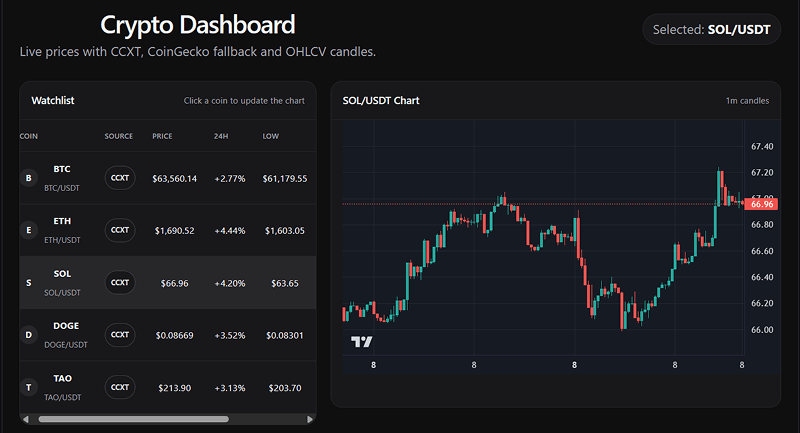Click the SOL price $66.96 cell
This screenshot has width=800, height=433.
(x=174, y=283)
